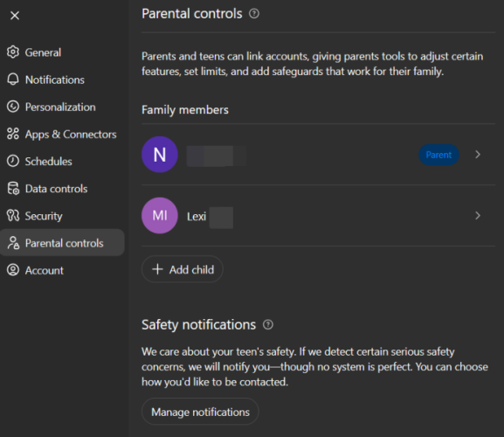This screenshot has height=437, width=504.
Task: Click the Safety notifications heading text
Action: click(x=198, y=325)
